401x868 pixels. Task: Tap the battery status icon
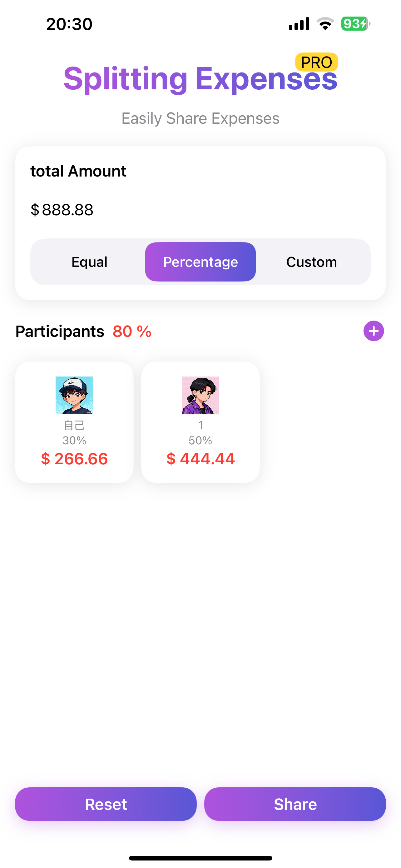pos(355,23)
